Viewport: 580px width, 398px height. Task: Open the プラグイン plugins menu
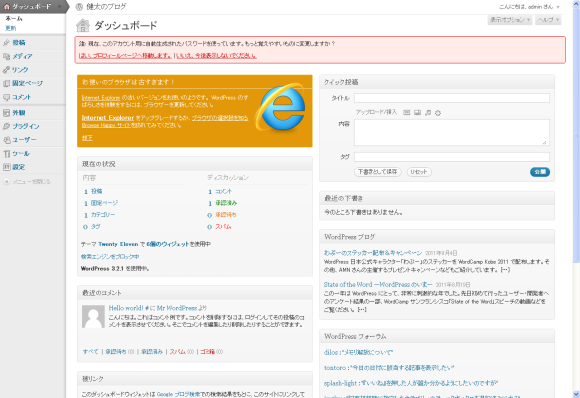(x=26, y=126)
